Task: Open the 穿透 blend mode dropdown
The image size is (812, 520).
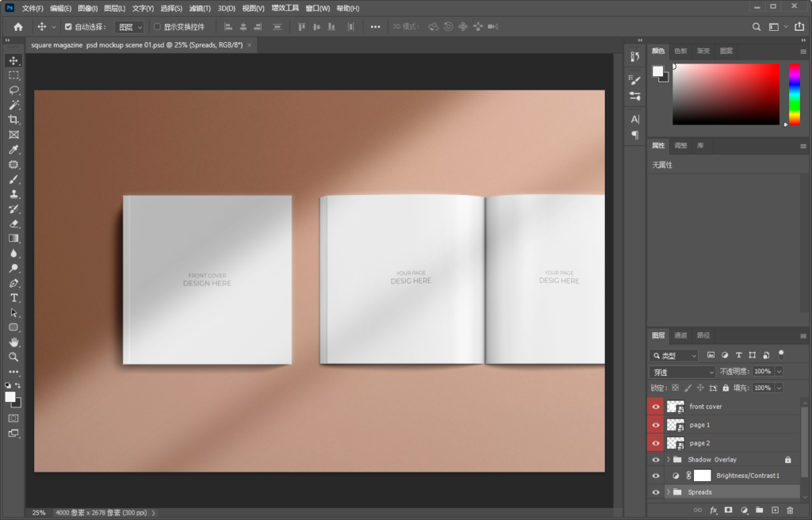Action: coord(682,372)
